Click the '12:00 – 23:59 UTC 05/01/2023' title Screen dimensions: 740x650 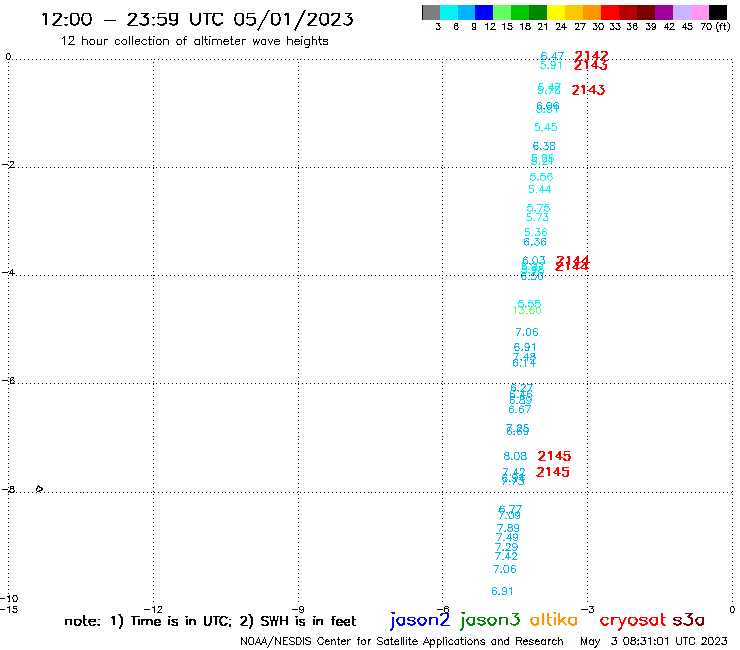(x=197, y=20)
